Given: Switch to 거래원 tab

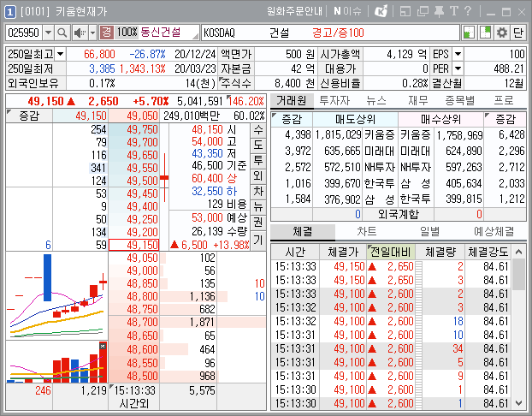Looking at the screenshot, I should (x=292, y=100).
